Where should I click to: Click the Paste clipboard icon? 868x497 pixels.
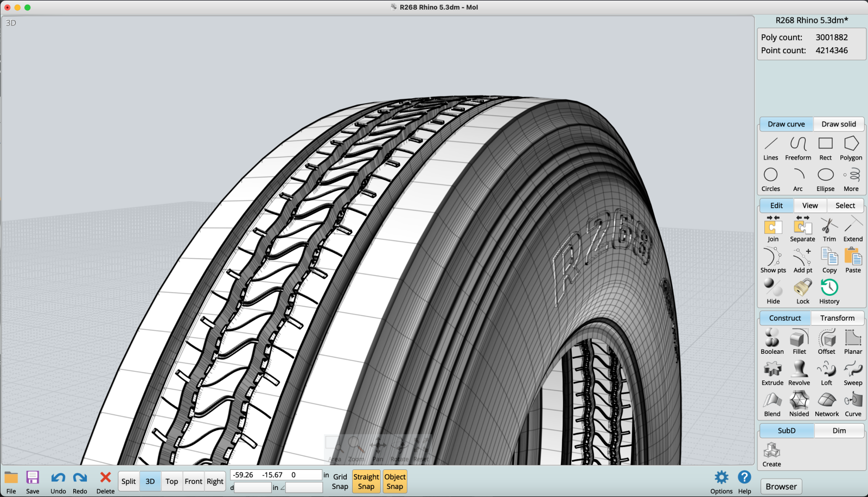[x=853, y=260]
